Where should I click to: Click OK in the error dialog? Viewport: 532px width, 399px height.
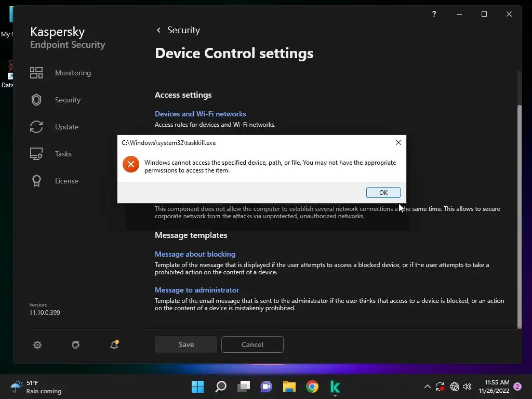coord(383,192)
